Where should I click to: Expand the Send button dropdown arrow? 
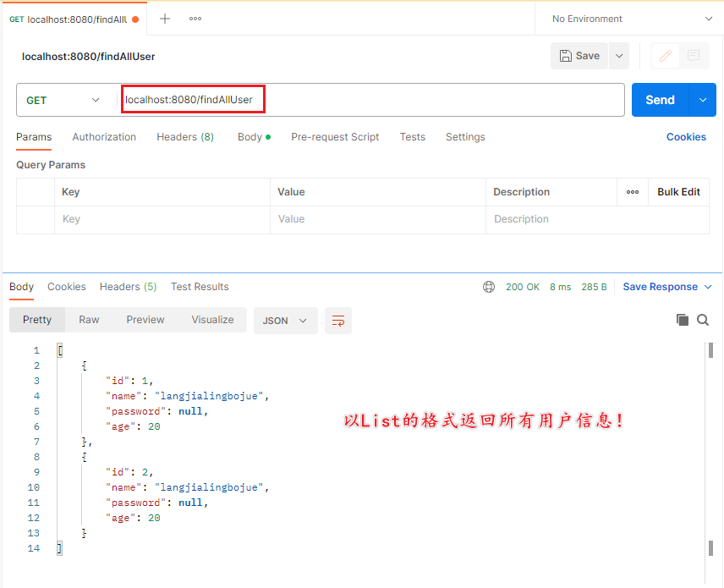coord(703,100)
